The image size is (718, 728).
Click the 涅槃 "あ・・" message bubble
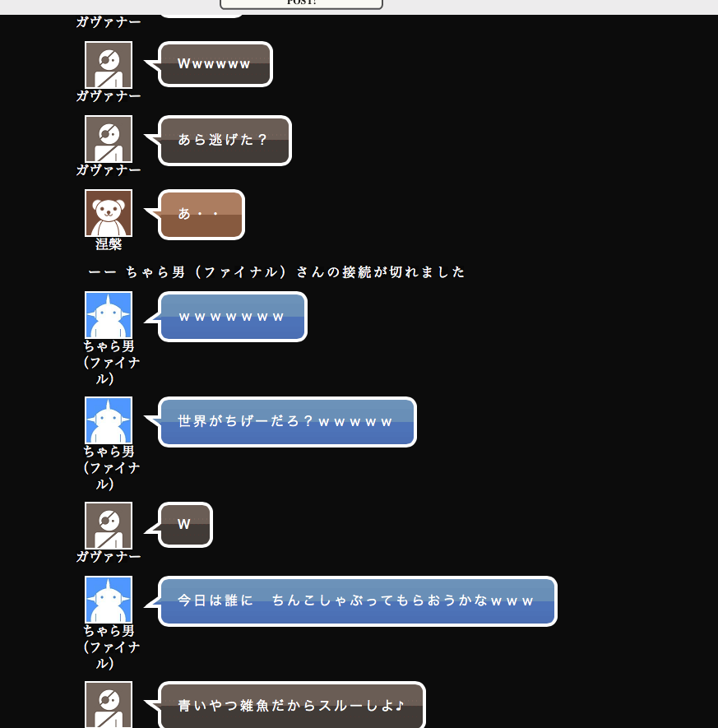tap(202, 215)
